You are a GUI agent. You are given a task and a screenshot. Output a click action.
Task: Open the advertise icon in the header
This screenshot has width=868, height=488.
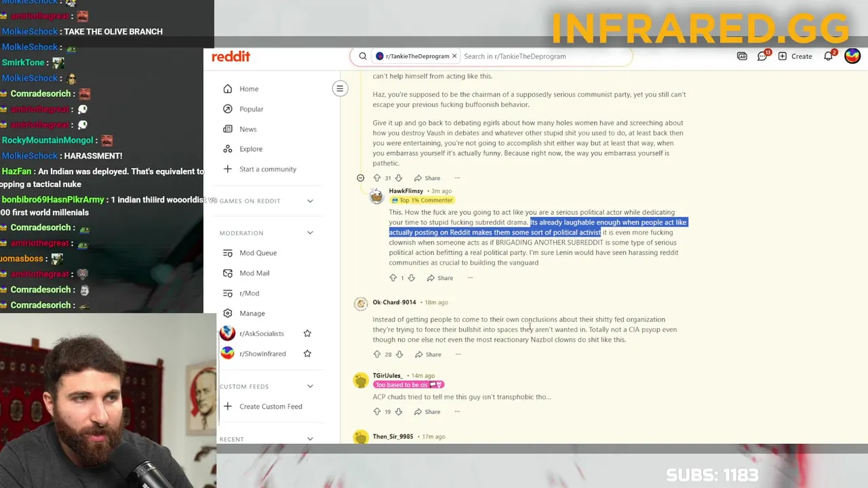click(742, 56)
